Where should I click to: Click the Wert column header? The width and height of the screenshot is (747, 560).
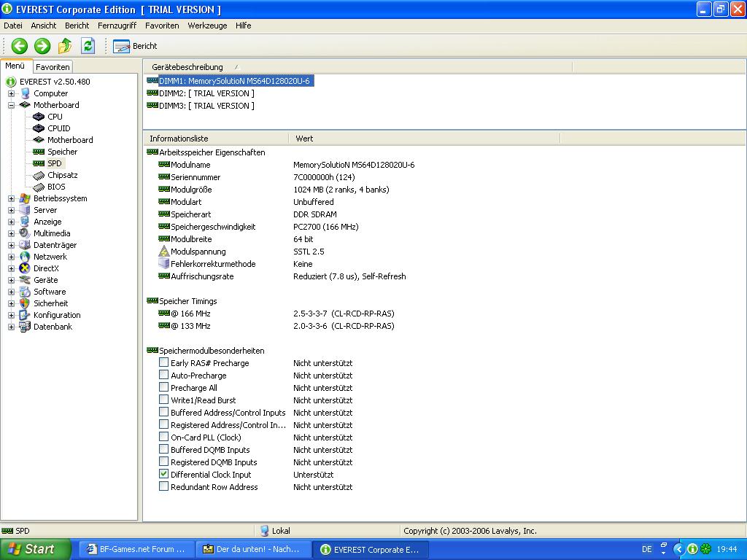click(x=424, y=139)
